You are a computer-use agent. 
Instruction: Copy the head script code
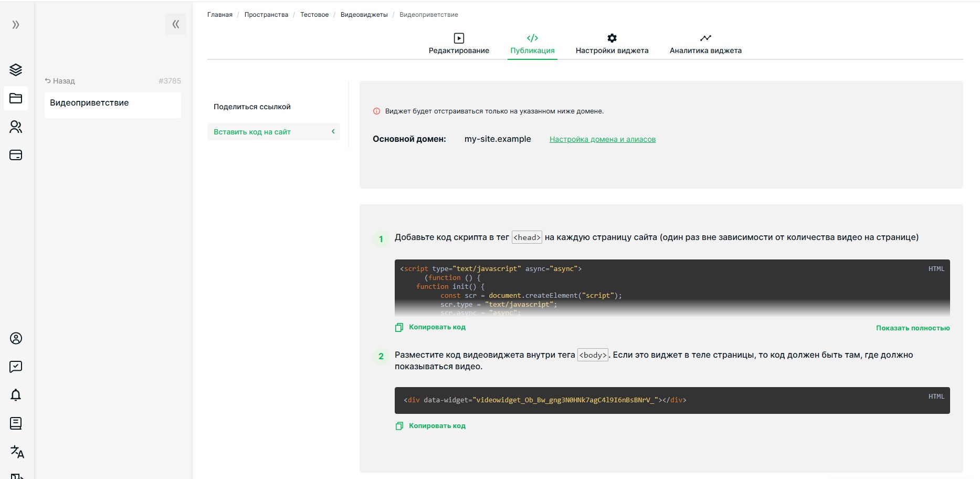430,327
